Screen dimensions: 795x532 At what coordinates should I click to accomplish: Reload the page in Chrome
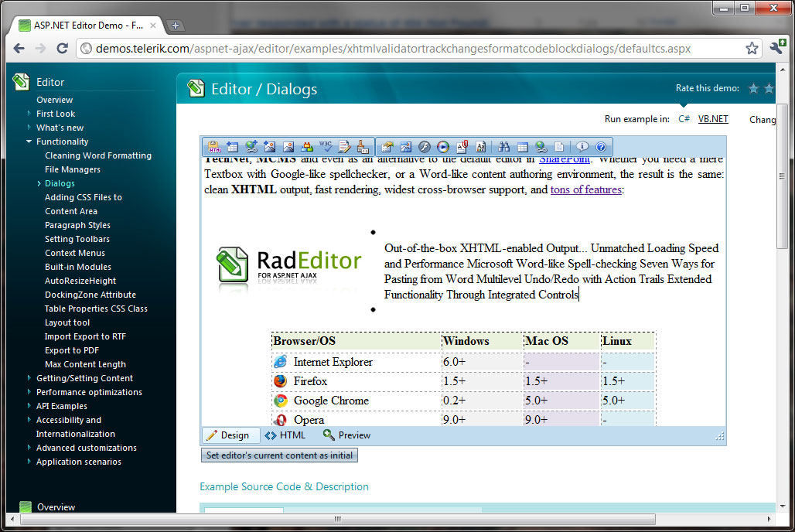[63, 48]
